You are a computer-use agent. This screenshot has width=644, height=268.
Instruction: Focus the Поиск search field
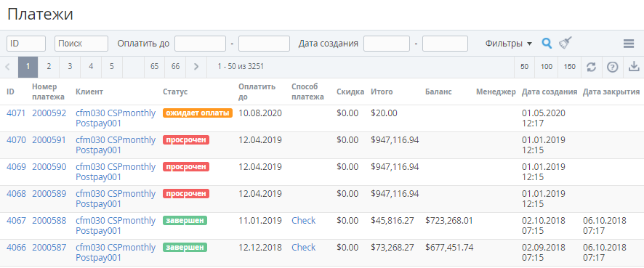[81, 44]
